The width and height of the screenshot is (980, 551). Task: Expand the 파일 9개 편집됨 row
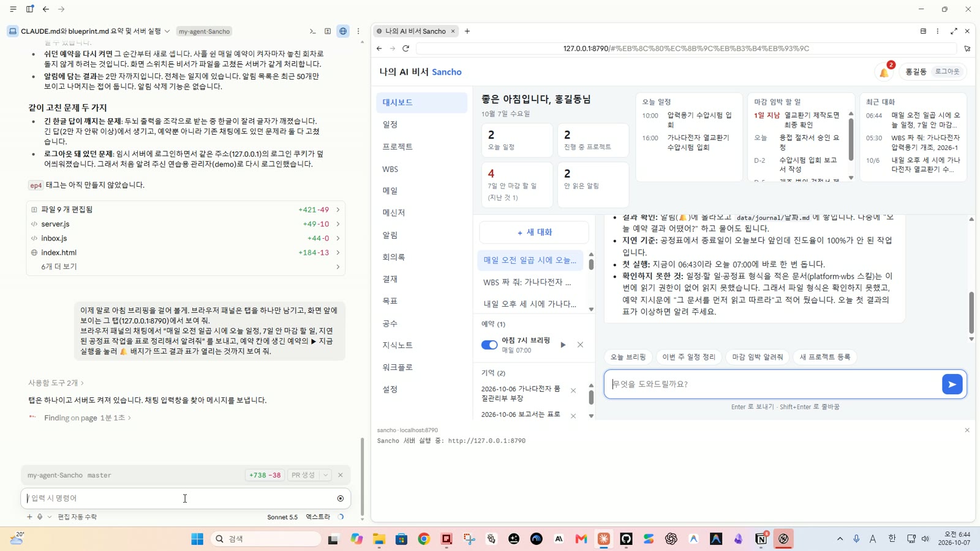tap(186, 209)
